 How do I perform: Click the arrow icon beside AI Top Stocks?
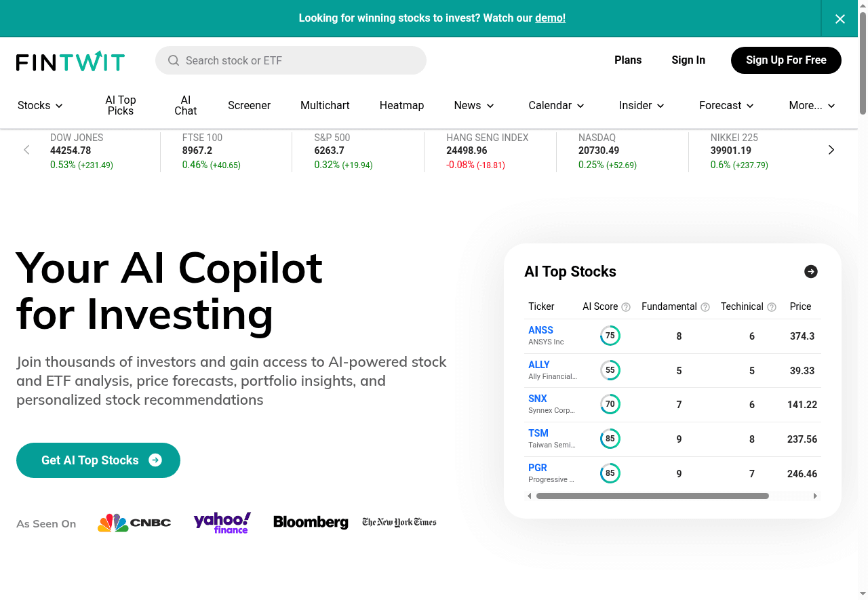coord(811,272)
